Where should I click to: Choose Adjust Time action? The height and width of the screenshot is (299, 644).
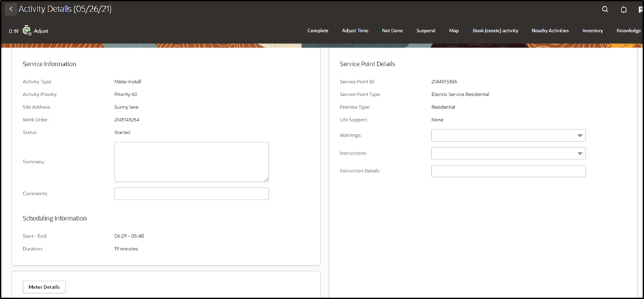tap(355, 31)
